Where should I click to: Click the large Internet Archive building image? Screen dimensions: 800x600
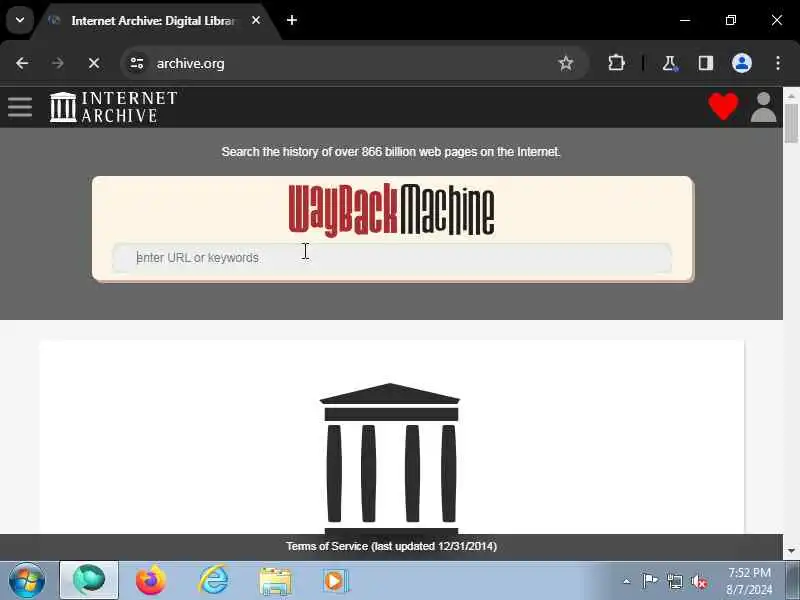391,459
